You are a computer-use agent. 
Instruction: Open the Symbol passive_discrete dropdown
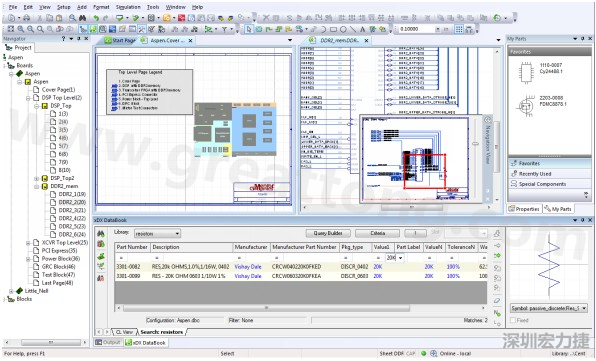549,308
